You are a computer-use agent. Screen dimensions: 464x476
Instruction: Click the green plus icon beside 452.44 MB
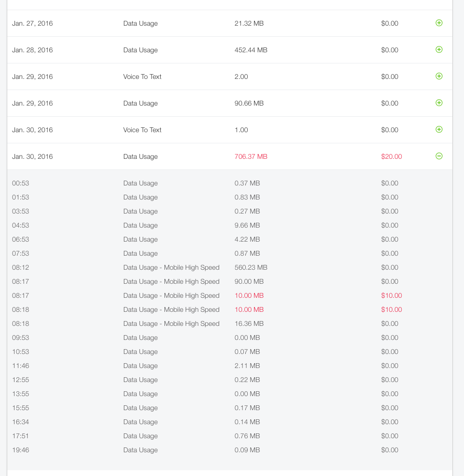point(439,49)
